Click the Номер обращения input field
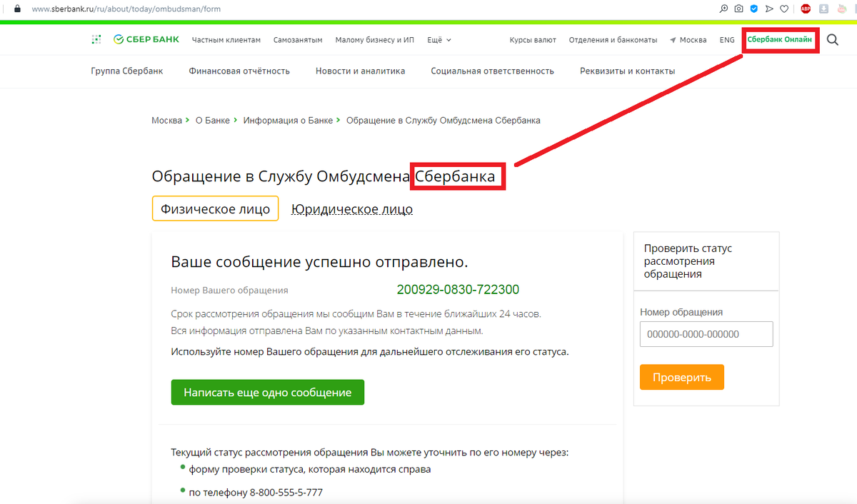Image resolution: width=857 pixels, height=504 pixels. tap(706, 333)
